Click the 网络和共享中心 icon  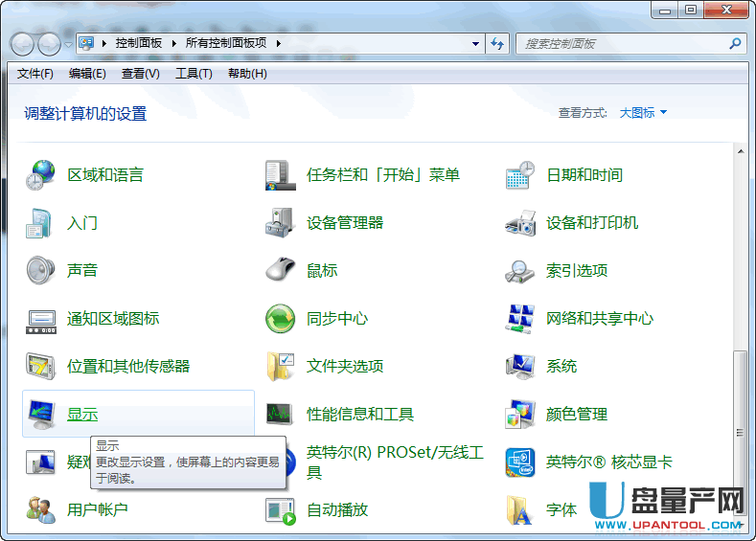click(519, 319)
